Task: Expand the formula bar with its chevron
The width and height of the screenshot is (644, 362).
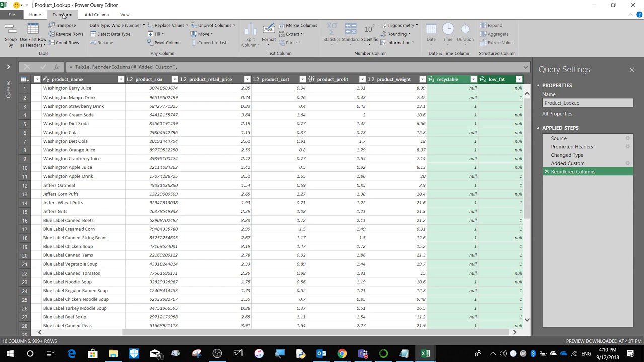Action: (x=526, y=67)
